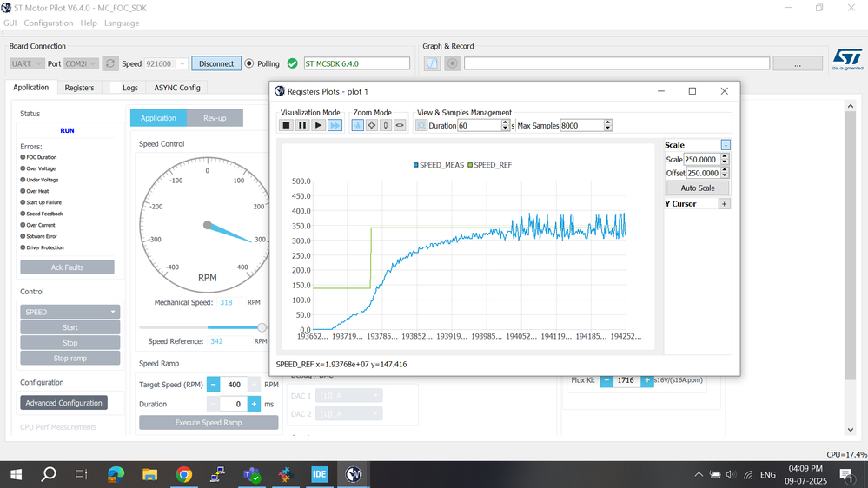Decrease Target Speed with minus button

coord(213,385)
